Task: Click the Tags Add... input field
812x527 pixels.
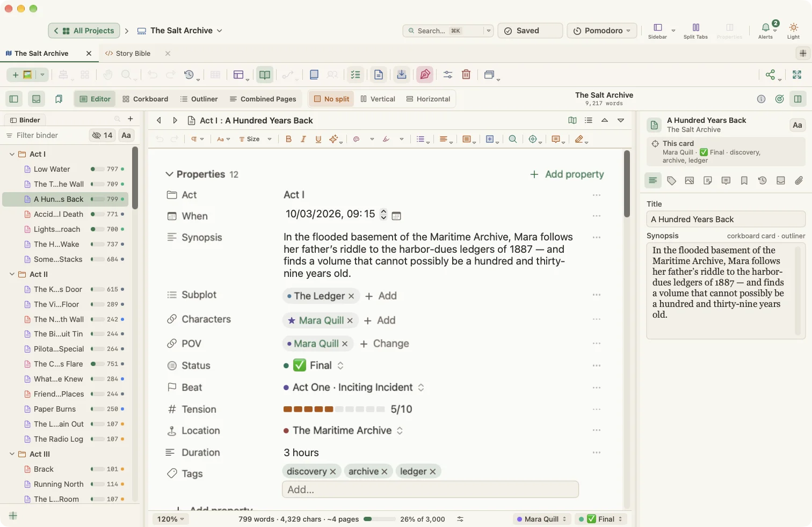Action: tap(430, 489)
